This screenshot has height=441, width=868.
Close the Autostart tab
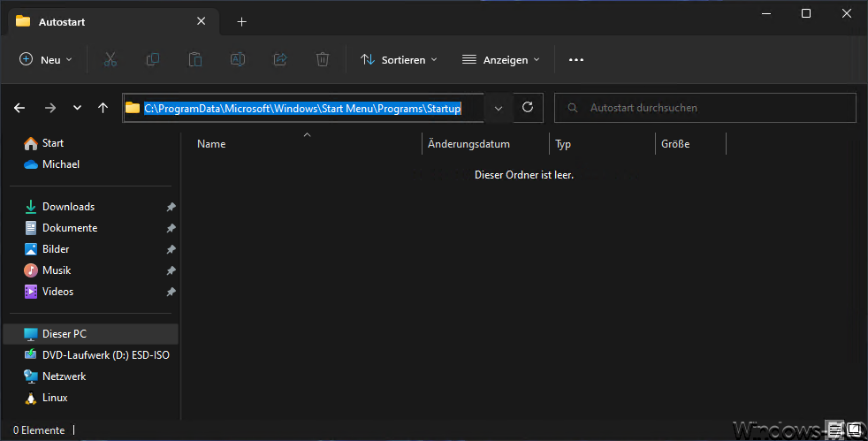201,21
